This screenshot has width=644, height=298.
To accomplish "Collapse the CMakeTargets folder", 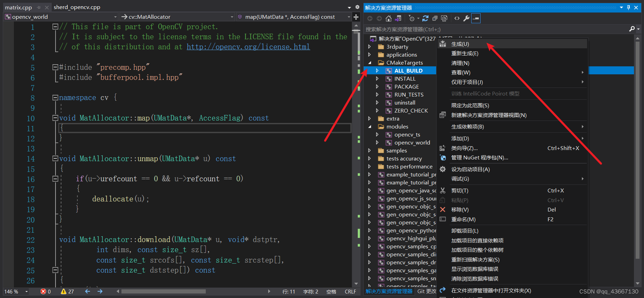I will click(370, 63).
